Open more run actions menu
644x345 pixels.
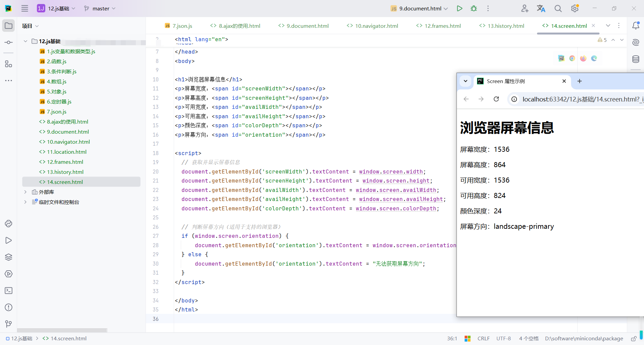coord(488,8)
